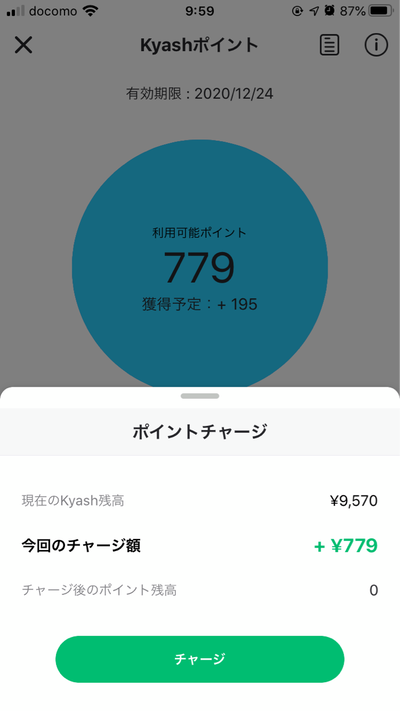Tap the blue points circle
The width and height of the screenshot is (400, 711).
point(200,268)
